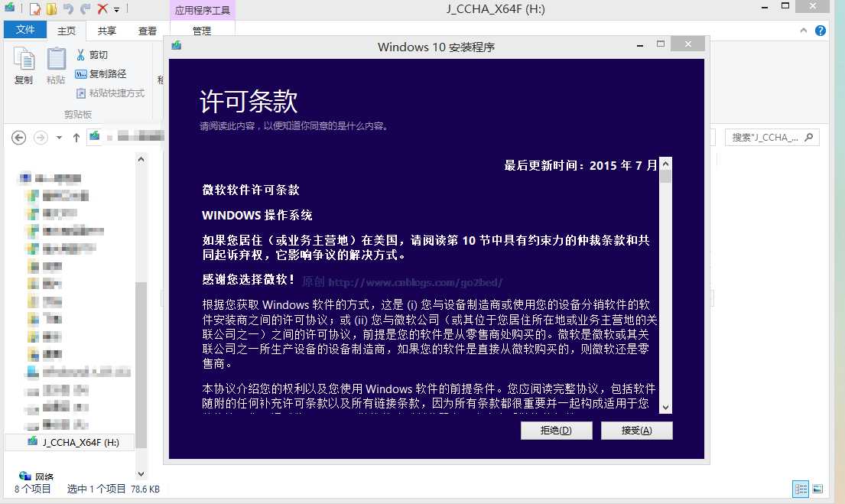Click the network icon beside 网络

coord(24,476)
